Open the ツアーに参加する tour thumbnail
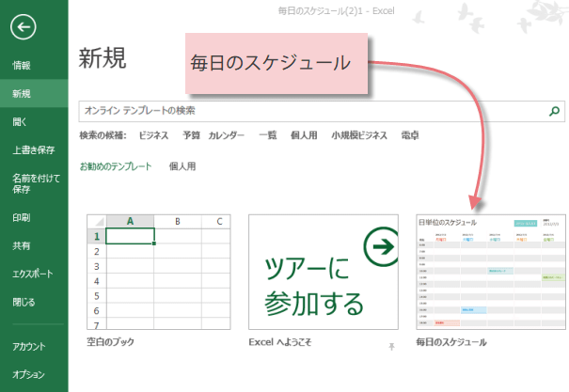 [x=324, y=272]
